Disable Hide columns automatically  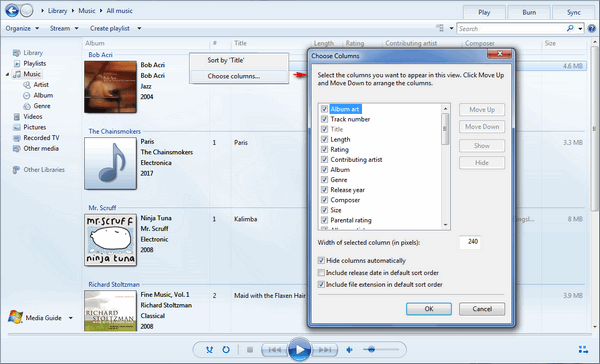pyautogui.click(x=321, y=261)
